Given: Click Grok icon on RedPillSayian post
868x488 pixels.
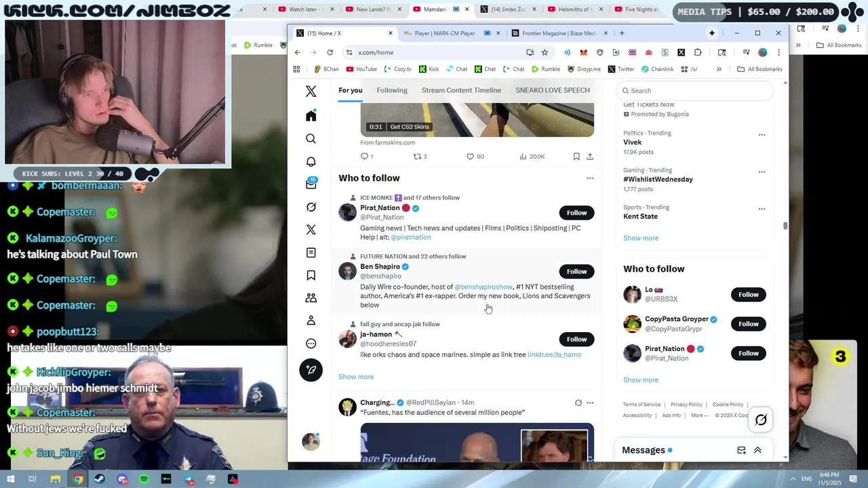Looking at the screenshot, I should [x=578, y=403].
